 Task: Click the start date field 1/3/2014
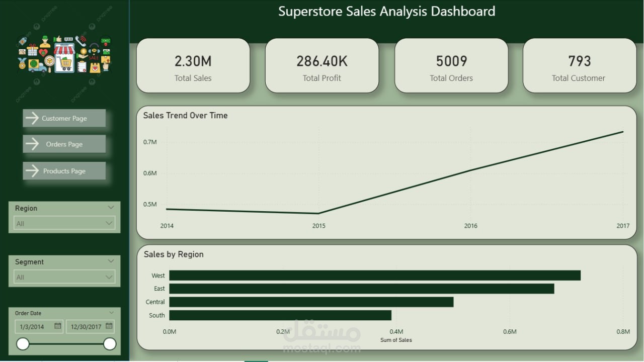pyautogui.click(x=39, y=326)
